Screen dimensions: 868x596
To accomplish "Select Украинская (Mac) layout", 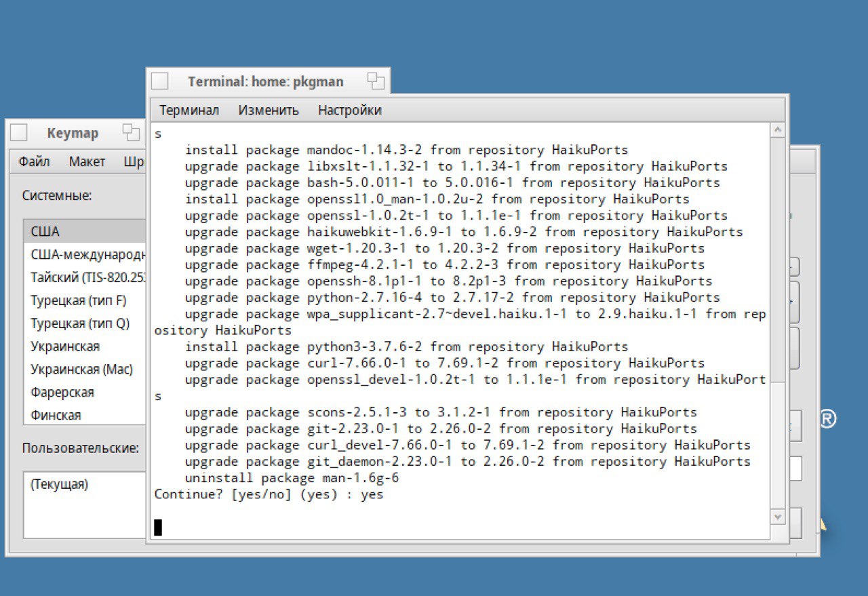I will point(85,370).
